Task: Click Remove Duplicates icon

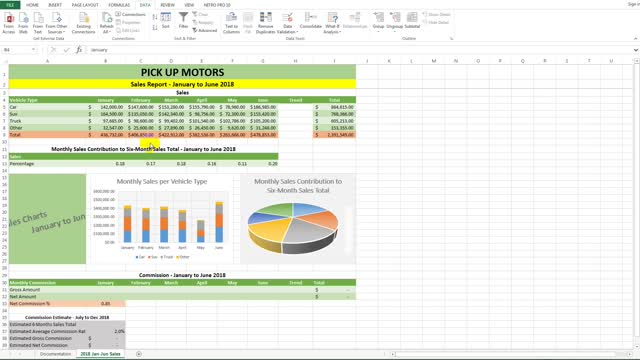Action: pos(265,22)
